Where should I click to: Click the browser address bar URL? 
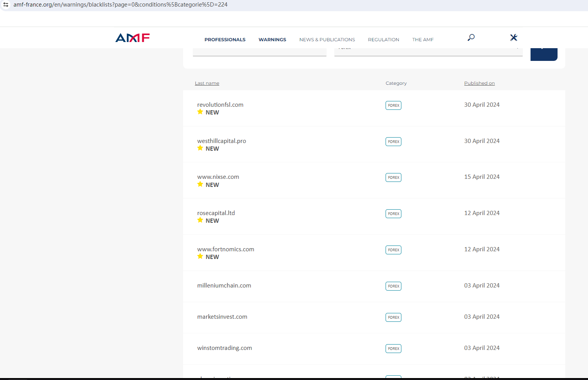(120, 5)
